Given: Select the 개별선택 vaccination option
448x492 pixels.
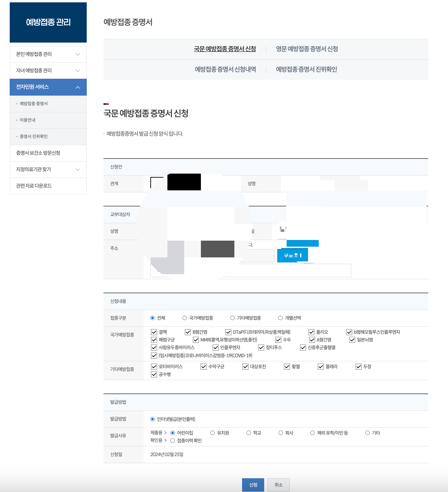Looking at the screenshot, I should [x=280, y=318].
